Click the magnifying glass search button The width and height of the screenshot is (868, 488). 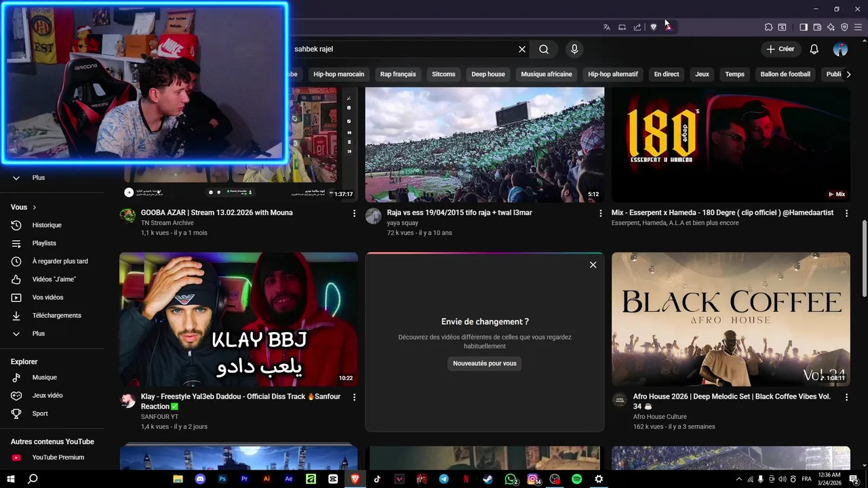pos(544,49)
